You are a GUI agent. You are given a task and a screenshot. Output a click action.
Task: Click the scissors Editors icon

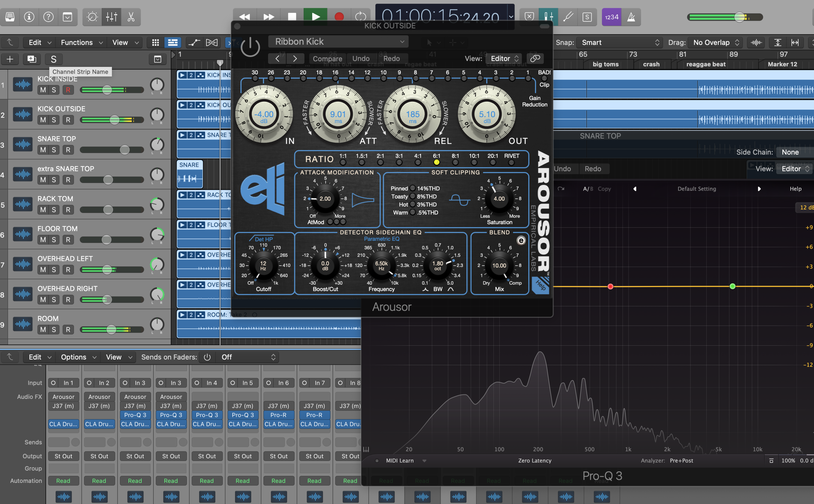pyautogui.click(x=131, y=17)
